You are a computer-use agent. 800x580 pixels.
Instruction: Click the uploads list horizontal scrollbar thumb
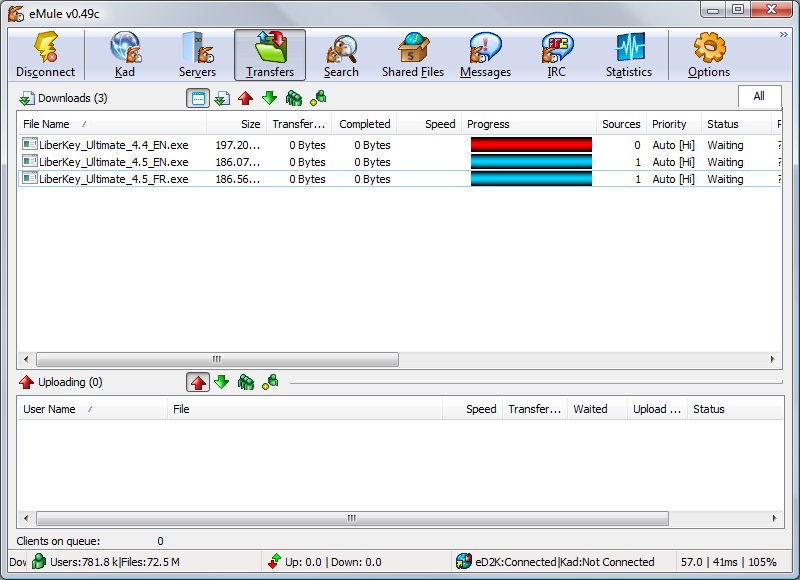point(352,518)
